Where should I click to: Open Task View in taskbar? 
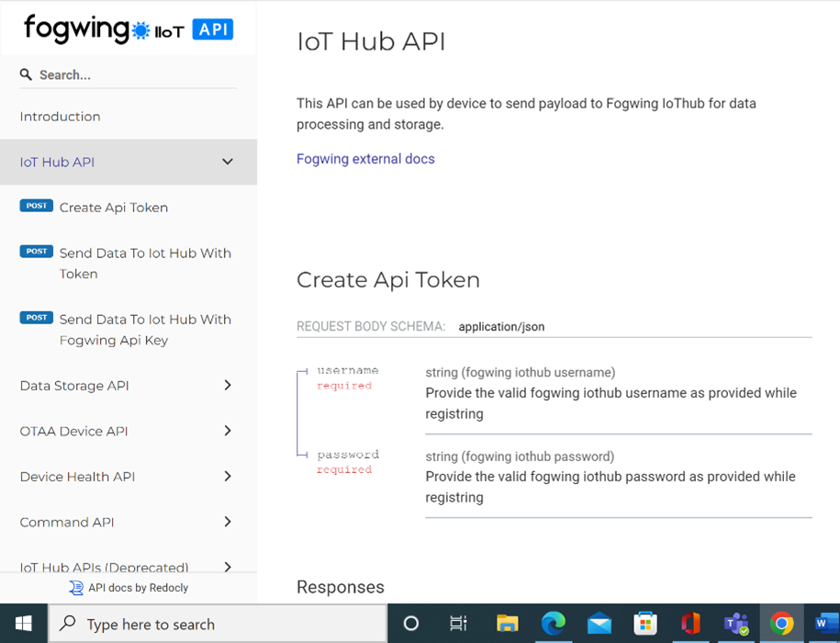coord(459,624)
